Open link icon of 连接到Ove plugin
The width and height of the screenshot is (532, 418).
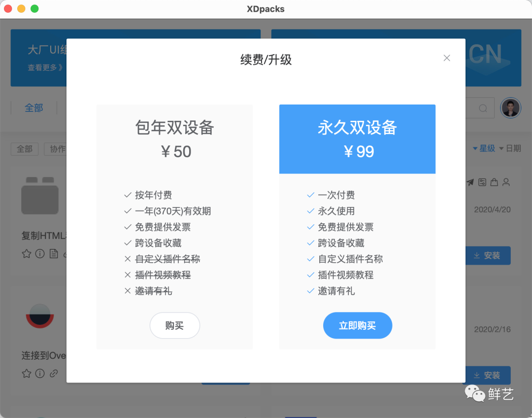coord(54,374)
